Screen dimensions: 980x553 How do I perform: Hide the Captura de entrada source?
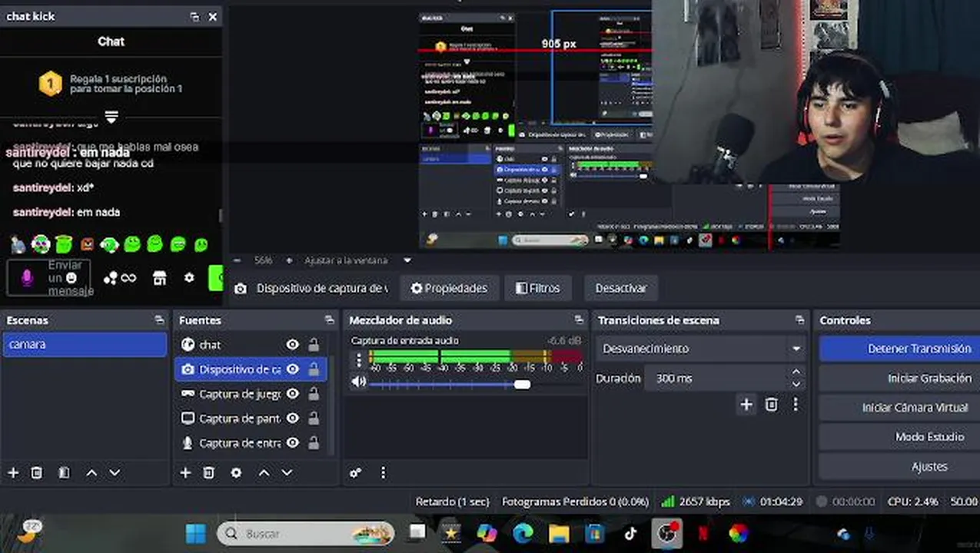pyautogui.click(x=292, y=443)
